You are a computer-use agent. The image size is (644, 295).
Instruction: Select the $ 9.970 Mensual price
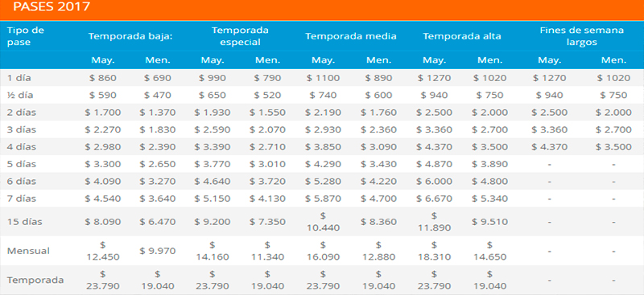tap(158, 251)
